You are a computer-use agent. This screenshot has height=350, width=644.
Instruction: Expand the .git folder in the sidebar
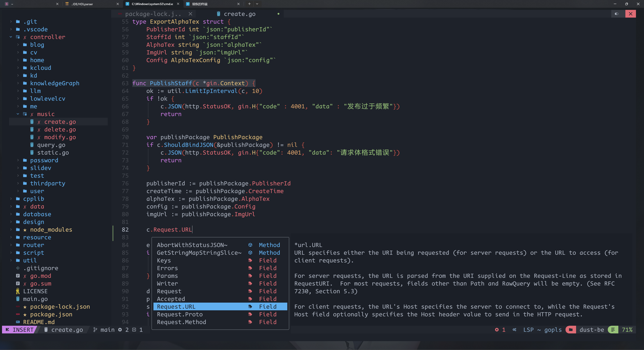pos(11,21)
